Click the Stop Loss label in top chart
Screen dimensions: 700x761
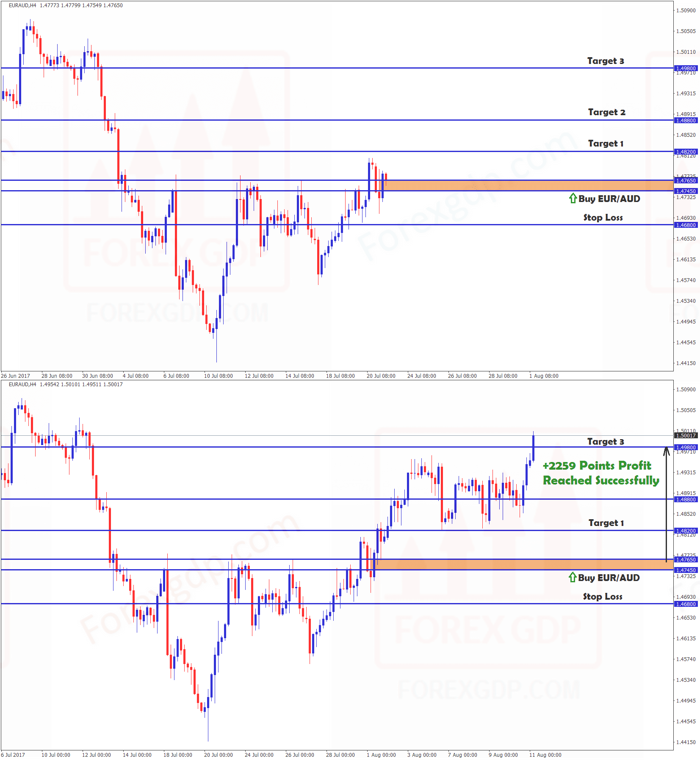pyautogui.click(x=603, y=218)
